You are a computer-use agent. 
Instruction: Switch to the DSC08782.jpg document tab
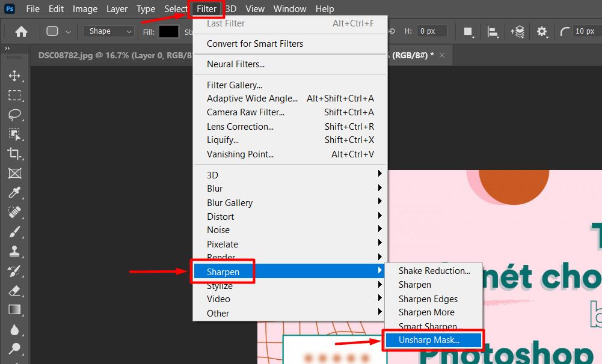pos(115,55)
